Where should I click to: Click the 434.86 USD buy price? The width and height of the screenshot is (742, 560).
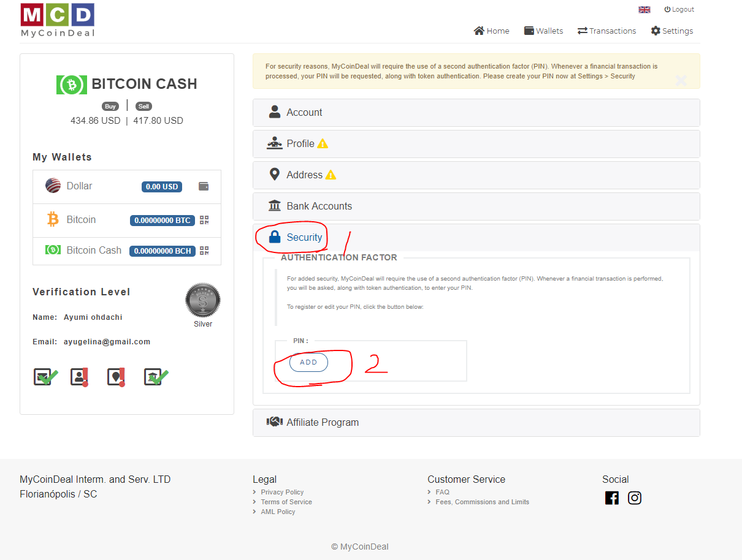96,121
